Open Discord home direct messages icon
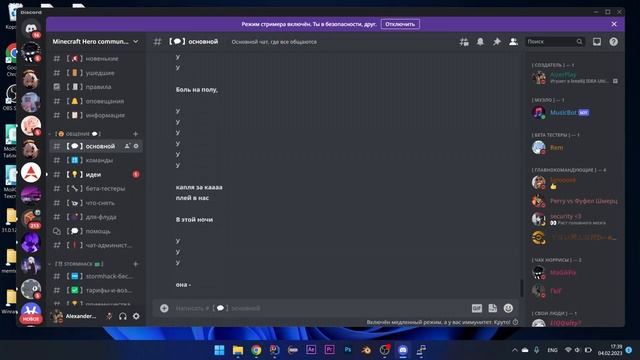This screenshot has height=360, width=640. [31, 29]
